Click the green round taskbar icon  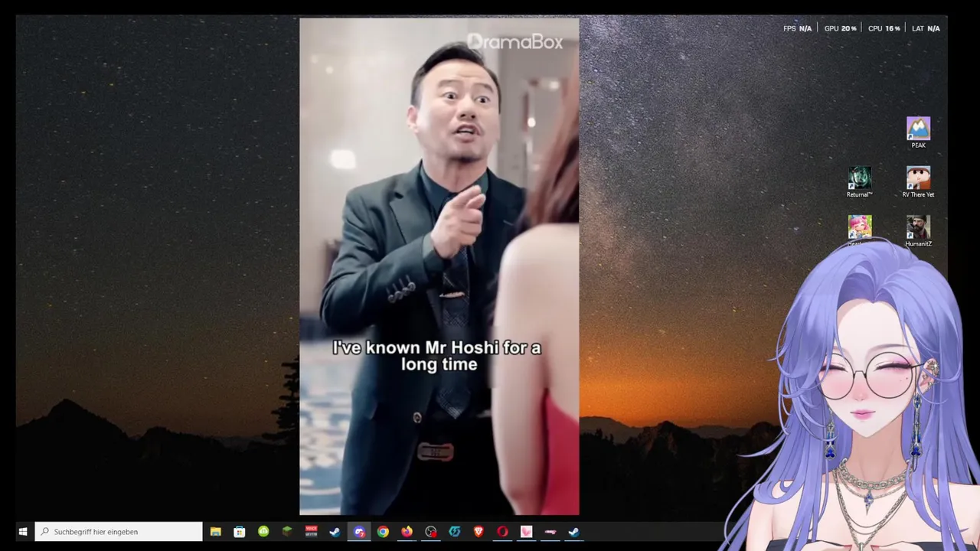point(263,532)
